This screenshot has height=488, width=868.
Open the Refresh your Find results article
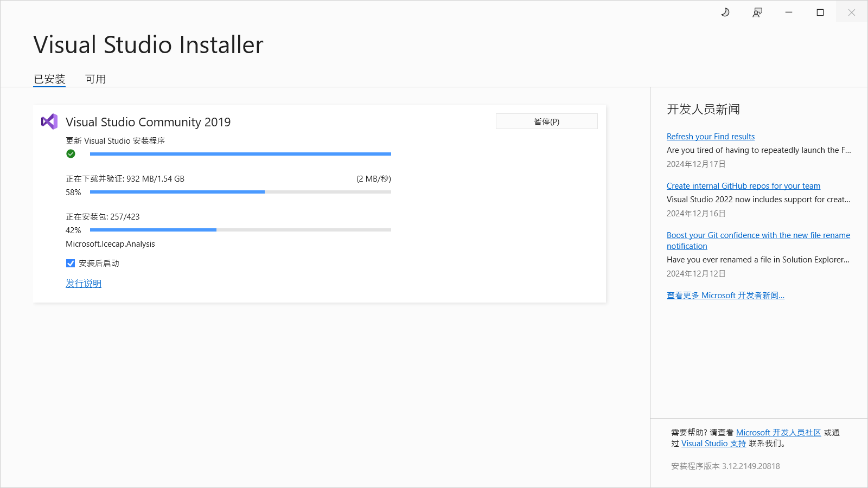tap(710, 136)
